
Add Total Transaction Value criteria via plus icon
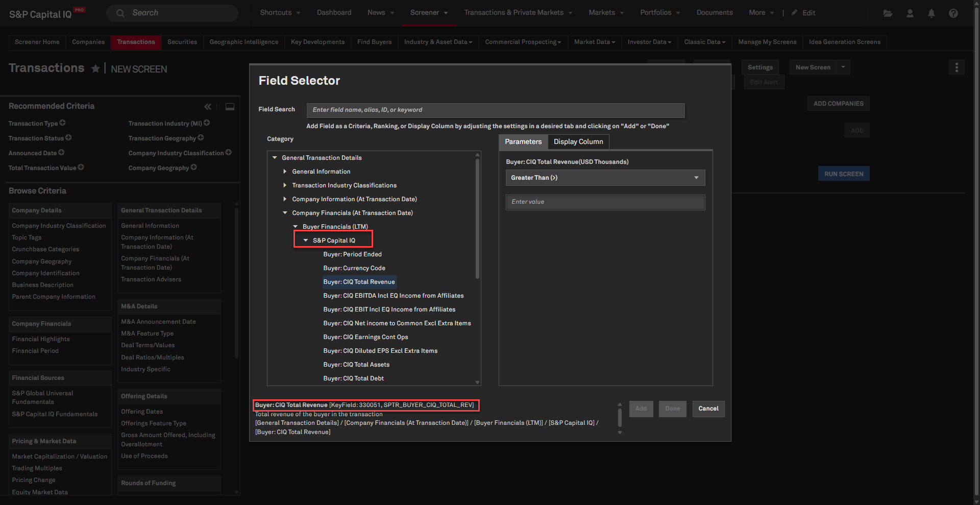81,167
